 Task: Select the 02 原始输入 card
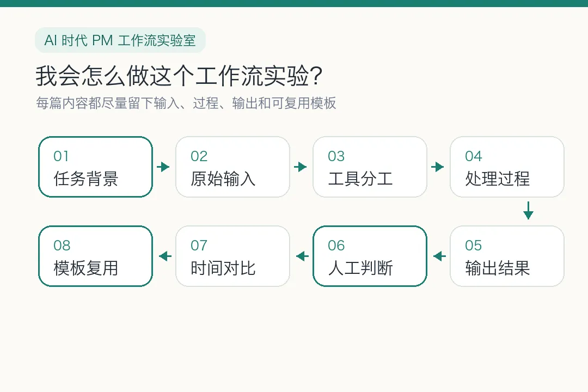pyautogui.click(x=233, y=167)
